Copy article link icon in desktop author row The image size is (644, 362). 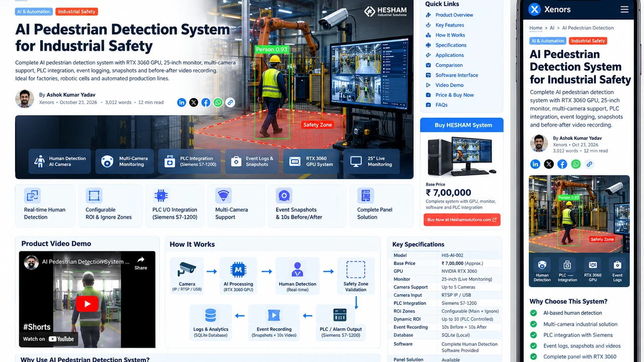tap(230, 103)
